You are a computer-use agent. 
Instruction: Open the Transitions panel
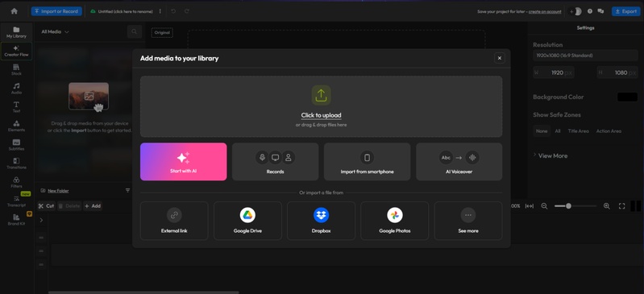click(x=16, y=164)
